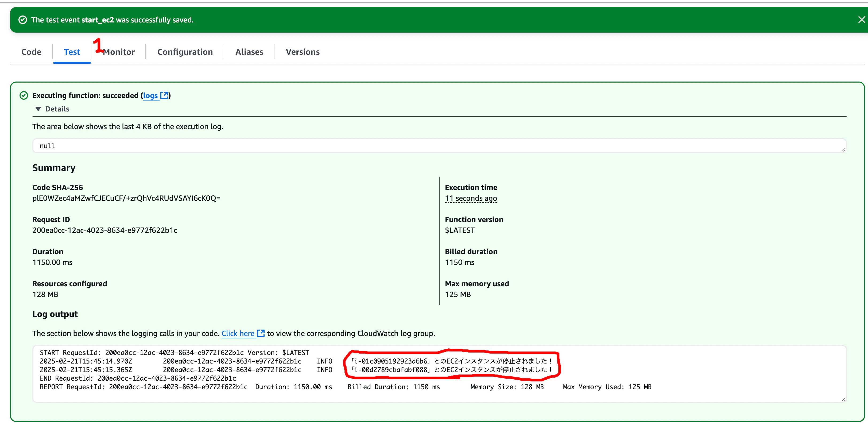Click the Max memory used 125 MB
This screenshot has height=425, width=868.
pos(458,294)
